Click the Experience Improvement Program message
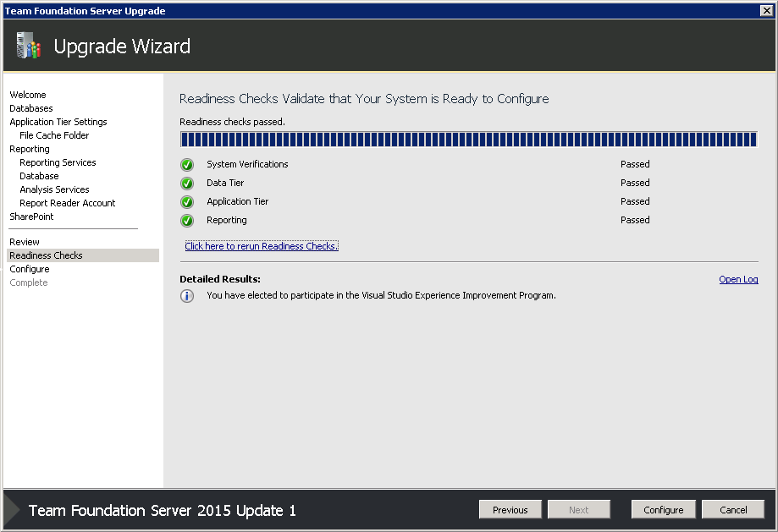The image size is (778, 532). click(x=381, y=295)
